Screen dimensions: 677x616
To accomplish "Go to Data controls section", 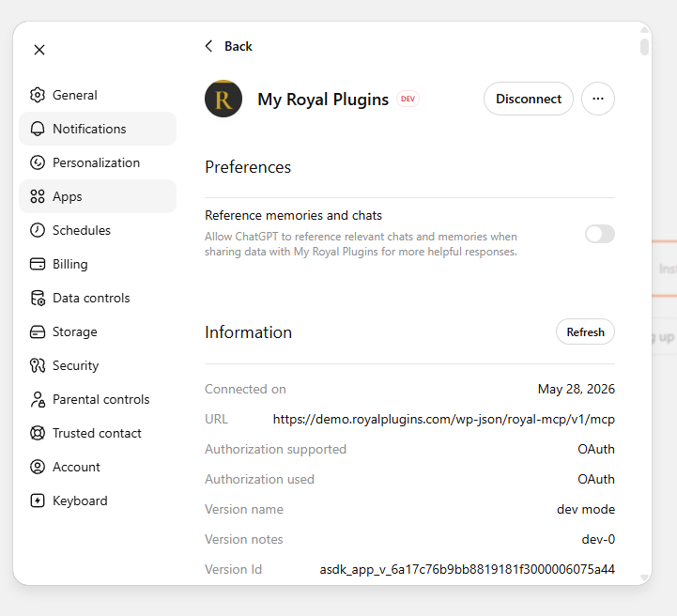I will coord(98,298).
